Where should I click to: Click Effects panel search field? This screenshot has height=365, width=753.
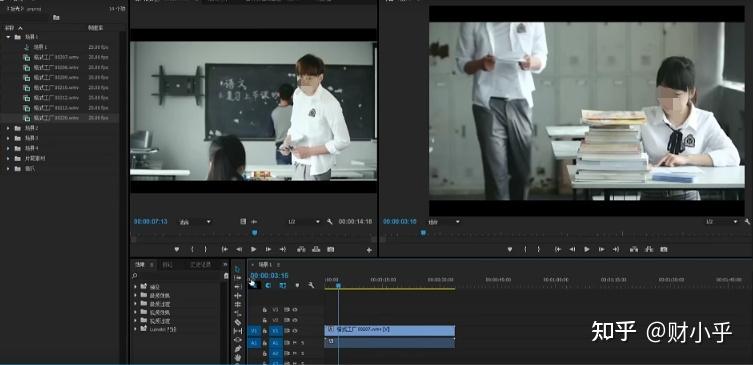(x=177, y=276)
